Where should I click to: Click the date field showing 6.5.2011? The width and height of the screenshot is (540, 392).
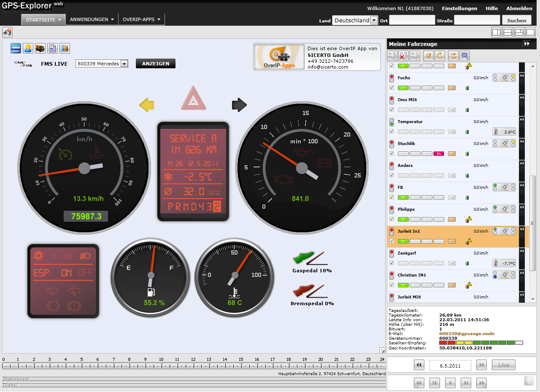coord(450,365)
